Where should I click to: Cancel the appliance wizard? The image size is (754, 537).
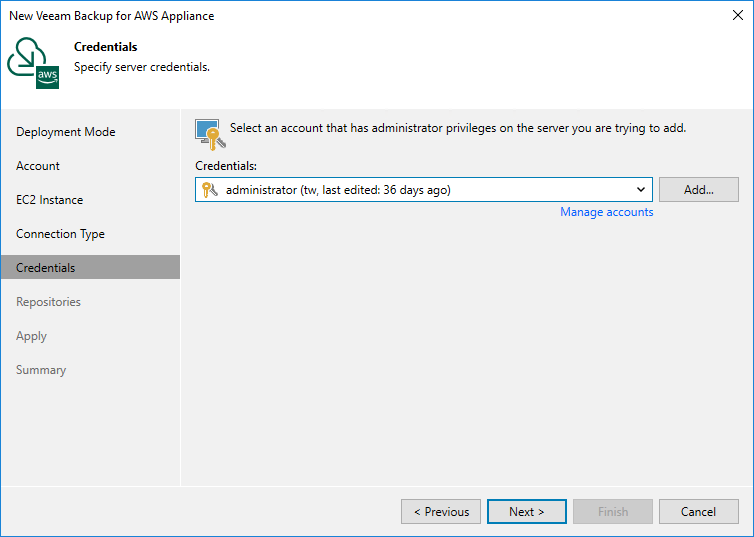698,511
